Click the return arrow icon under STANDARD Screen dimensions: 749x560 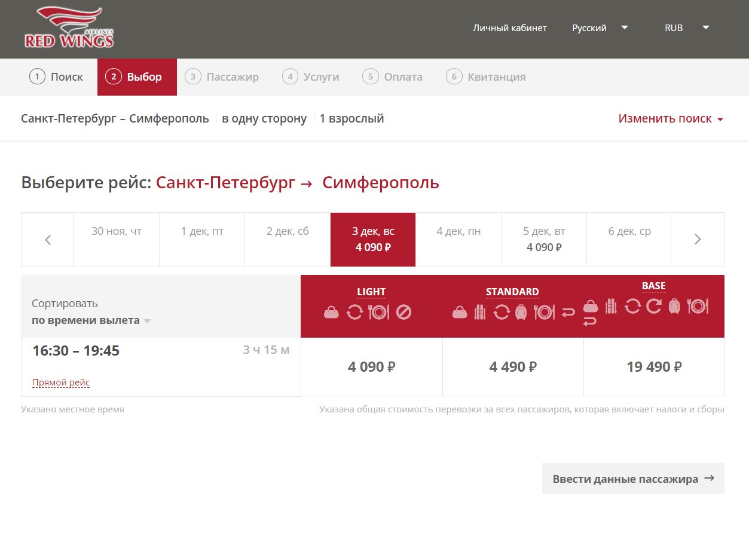(x=568, y=312)
